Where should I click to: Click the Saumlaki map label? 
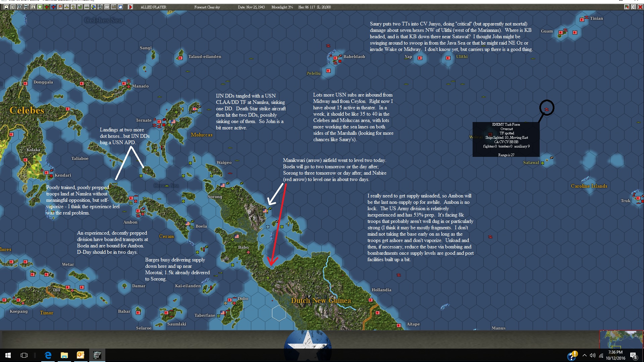pyautogui.click(x=177, y=324)
